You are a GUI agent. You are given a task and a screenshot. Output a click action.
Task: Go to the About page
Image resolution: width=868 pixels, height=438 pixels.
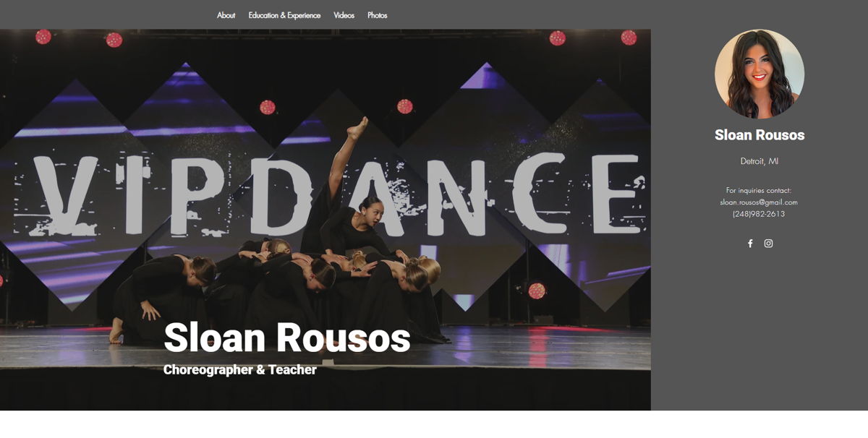[226, 15]
